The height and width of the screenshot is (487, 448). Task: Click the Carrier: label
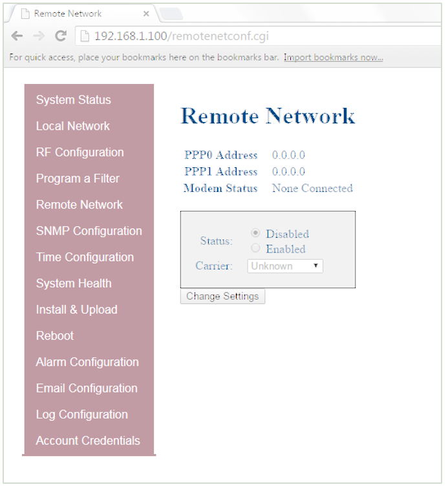tap(214, 266)
